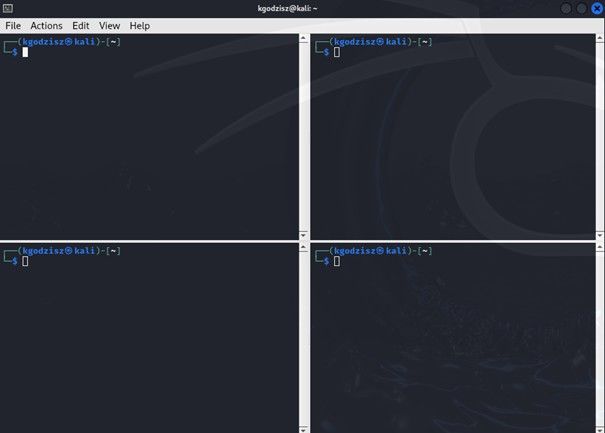605x433 pixels.
Task: Open the View menu
Action: point(110,25)
